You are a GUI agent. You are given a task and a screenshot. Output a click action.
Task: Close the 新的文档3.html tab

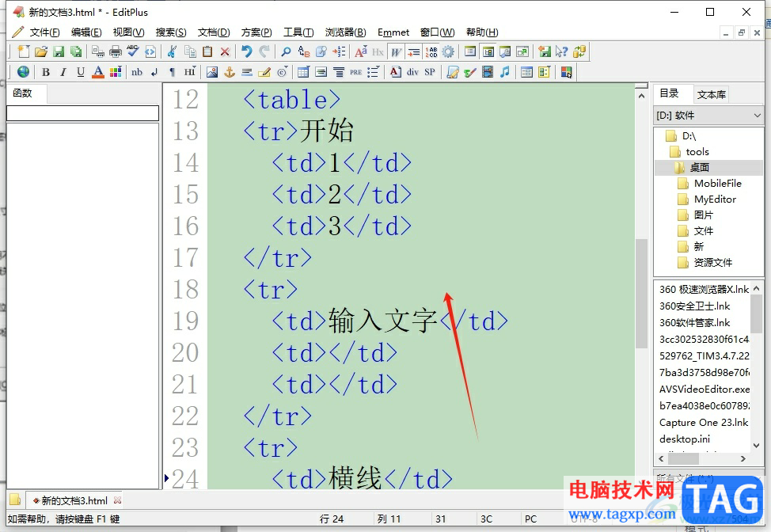click(117, 500)
